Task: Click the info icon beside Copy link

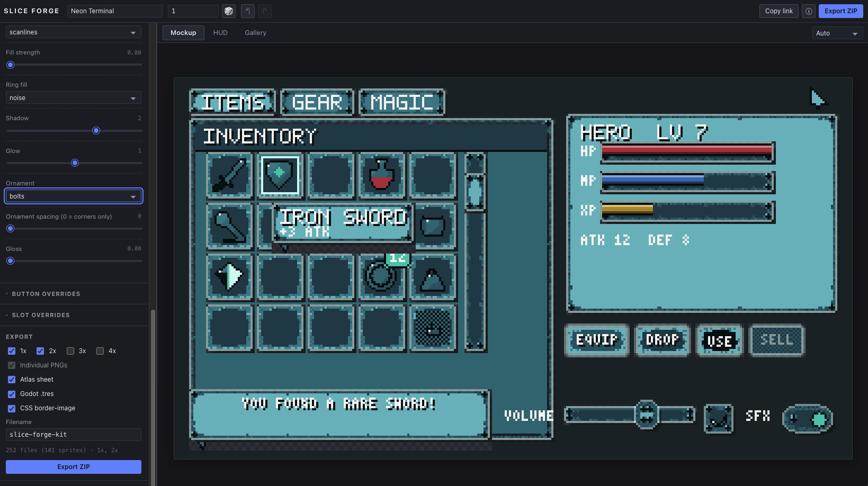Action: tap(809, 11)
